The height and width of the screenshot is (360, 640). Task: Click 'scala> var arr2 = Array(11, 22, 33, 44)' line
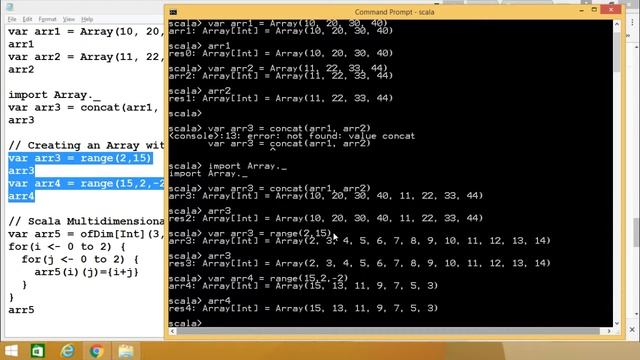click(x=278, y=68)
